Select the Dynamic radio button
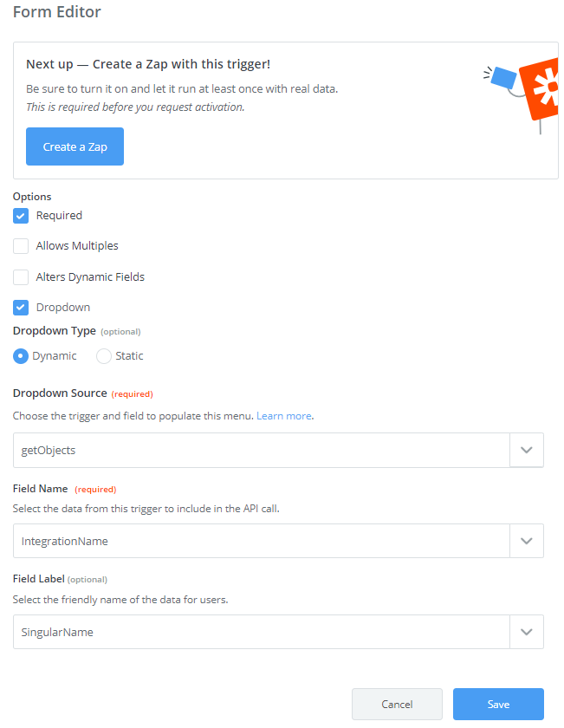 (21, 356)
